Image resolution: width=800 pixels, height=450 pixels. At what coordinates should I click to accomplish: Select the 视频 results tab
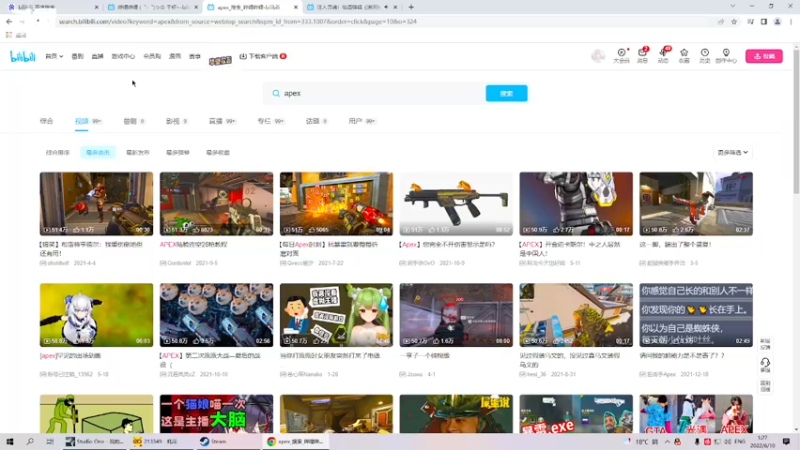pyautogui.click(x=81, y=121)
